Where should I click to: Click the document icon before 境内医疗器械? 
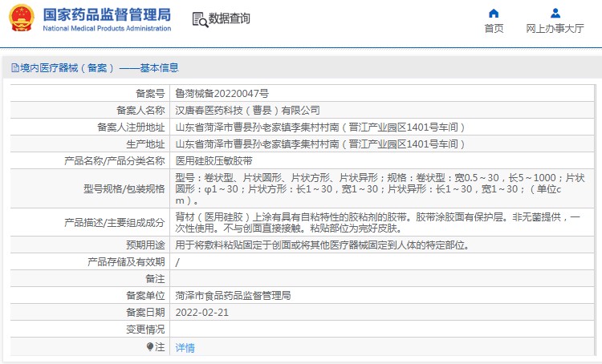coord(15,68)
